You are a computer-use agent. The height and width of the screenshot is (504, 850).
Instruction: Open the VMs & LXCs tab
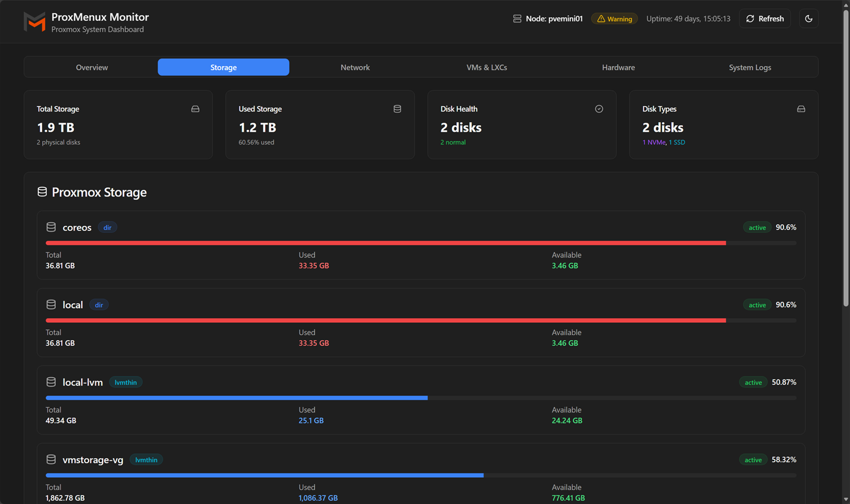(487, 67)
